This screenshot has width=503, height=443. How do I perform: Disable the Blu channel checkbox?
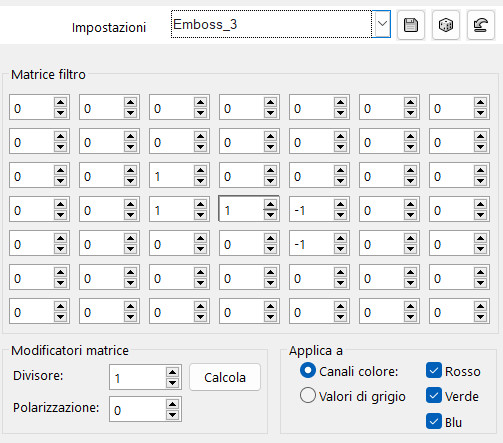(x=434, y=421)
